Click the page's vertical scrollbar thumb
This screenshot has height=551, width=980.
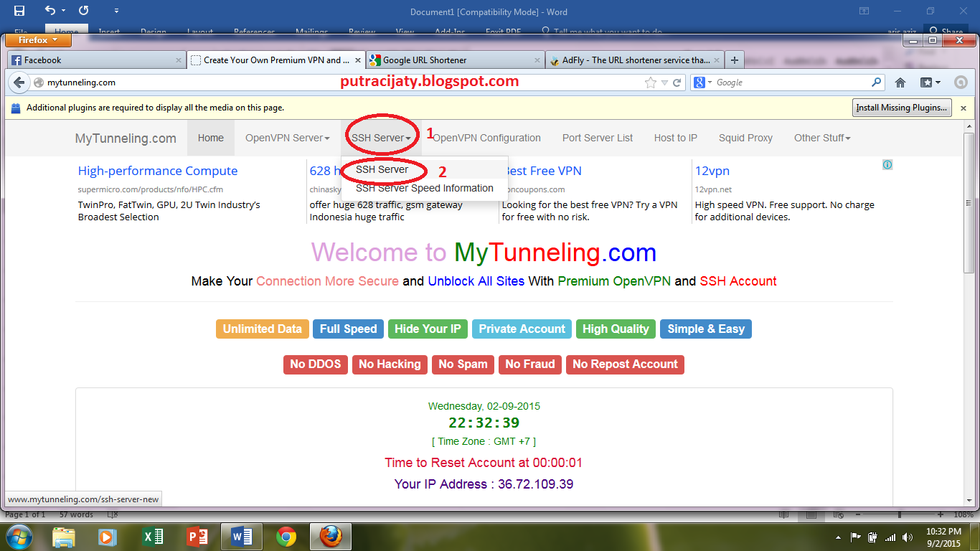coord(969,203)
